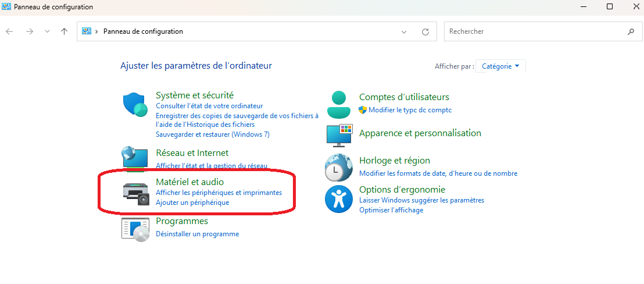This screenshot has height=284, width=644.
Task: Open Consulter l'état de votre ordinateur
Action: [x=209, y=106]
